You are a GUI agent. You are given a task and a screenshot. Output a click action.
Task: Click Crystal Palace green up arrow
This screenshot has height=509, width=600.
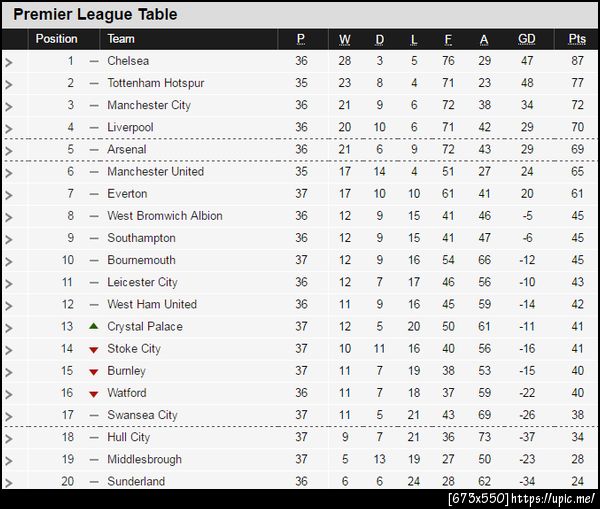point(94,326)
